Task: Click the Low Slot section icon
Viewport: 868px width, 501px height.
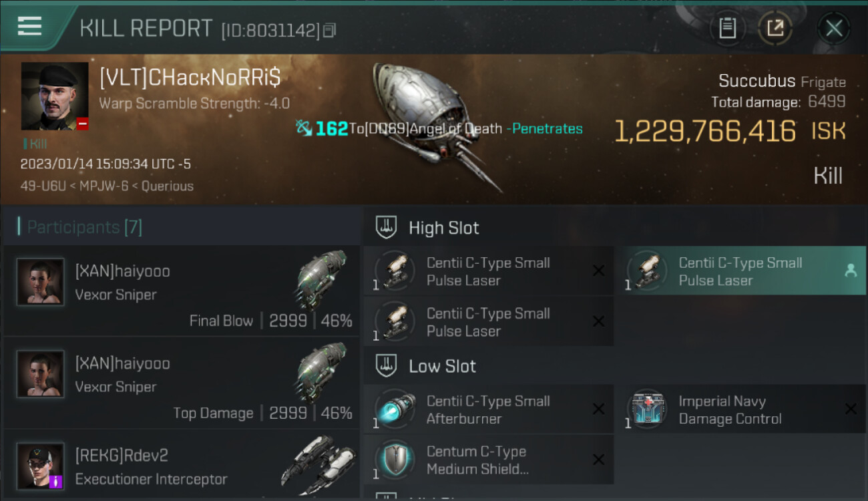Action: click(x=386, y=365)
